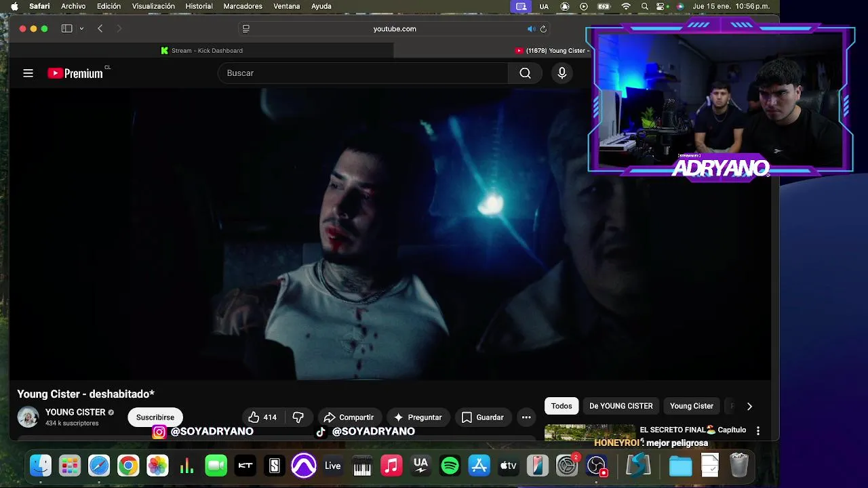This screenshot has width=868, height=488.
Task: Open EL SECRETO FINAL recommended video thumbnail
Action: 590,432
